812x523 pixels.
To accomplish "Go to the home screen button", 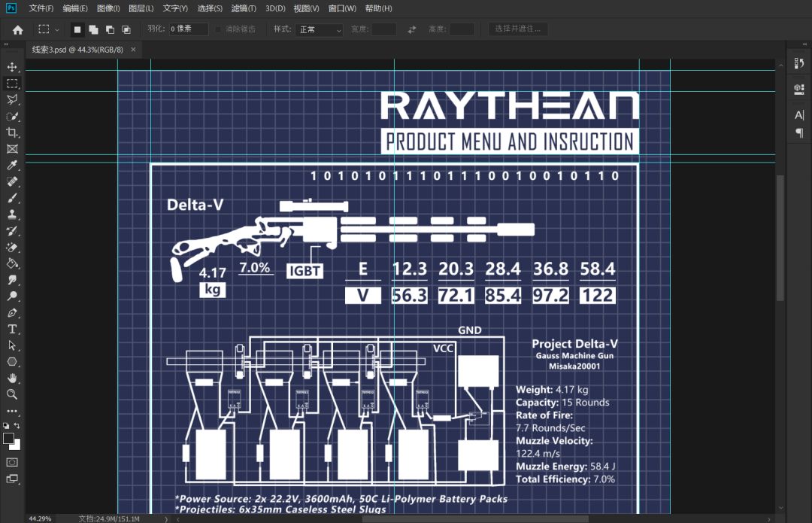I will (x=17, y=29).
